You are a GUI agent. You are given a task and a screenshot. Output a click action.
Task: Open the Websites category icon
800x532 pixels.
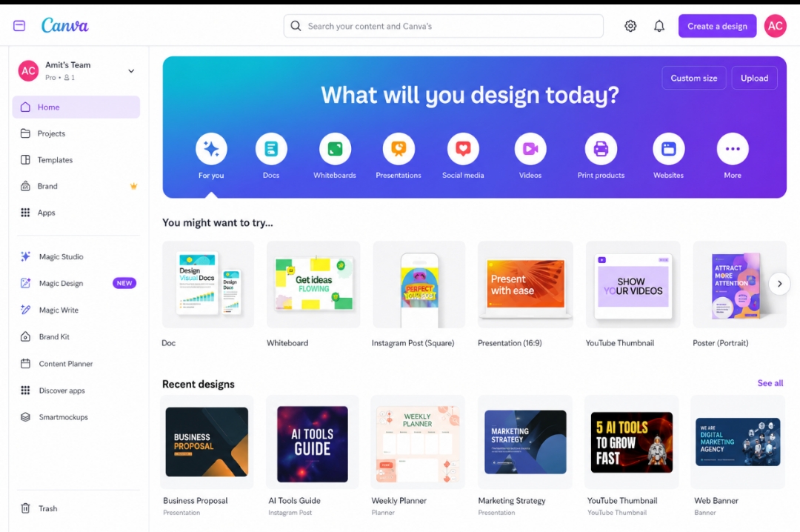point(668,149)
